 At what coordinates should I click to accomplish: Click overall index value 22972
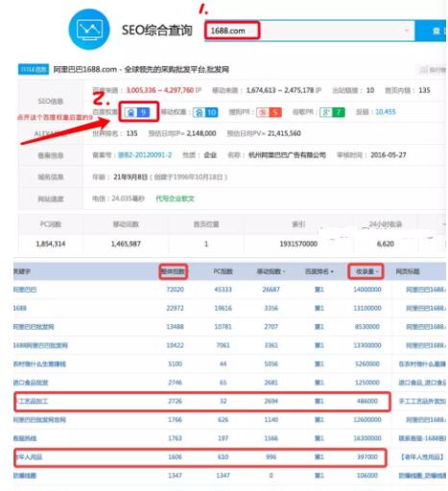click(175, 308)
